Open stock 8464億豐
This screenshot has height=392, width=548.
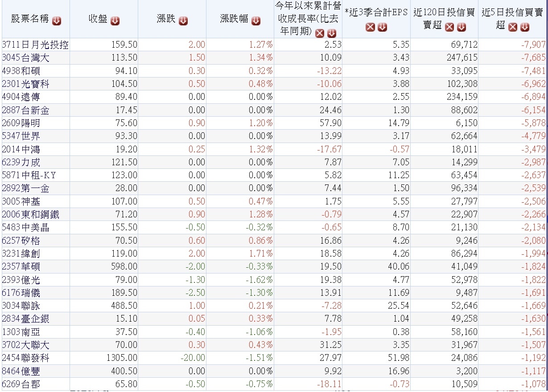(x=21, y=371)
